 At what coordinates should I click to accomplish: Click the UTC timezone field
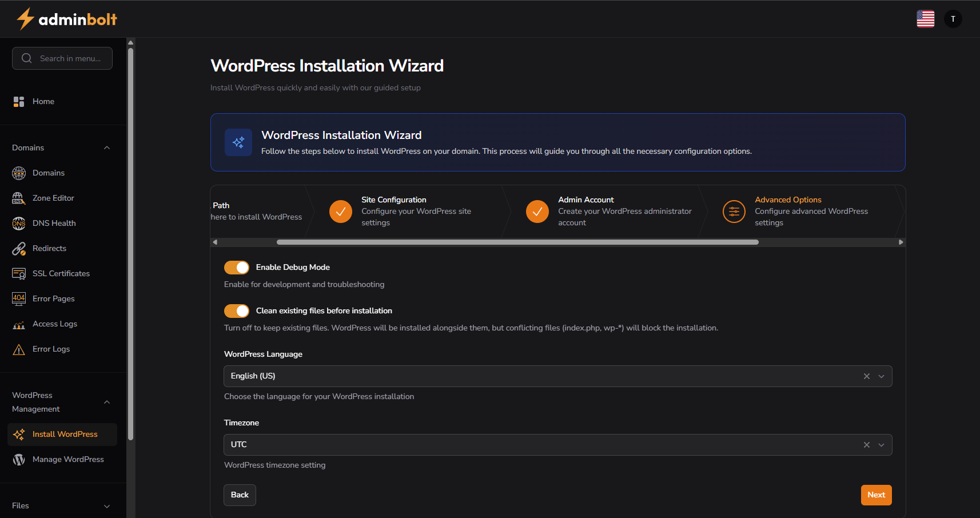point(558,445)
